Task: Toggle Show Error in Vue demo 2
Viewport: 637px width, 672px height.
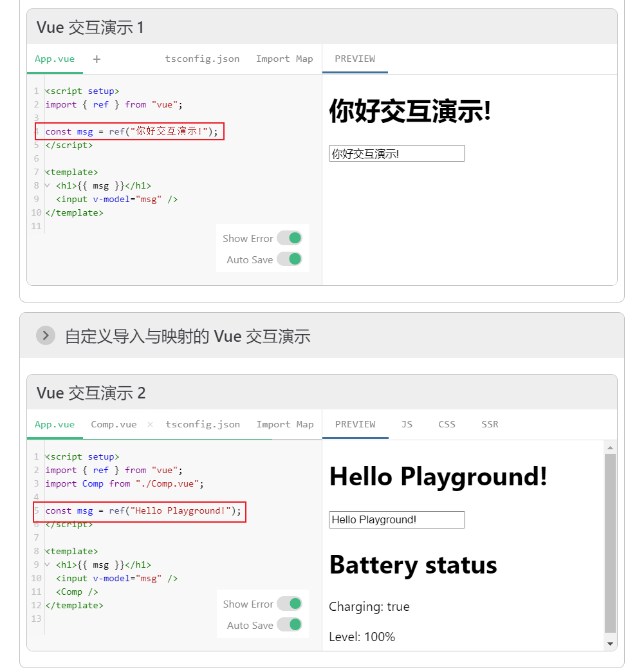Action: pos(290,603)
